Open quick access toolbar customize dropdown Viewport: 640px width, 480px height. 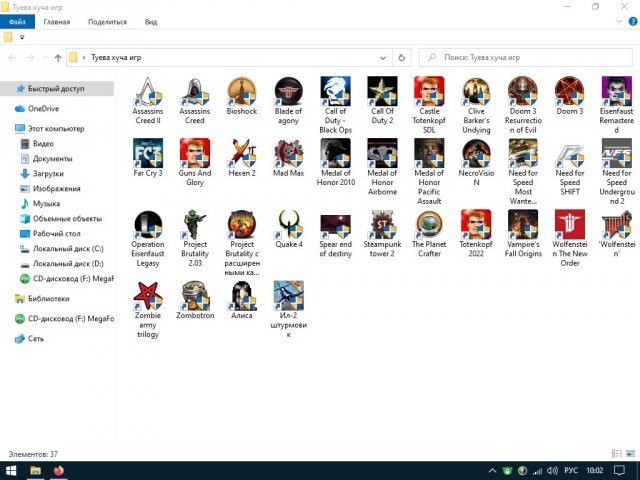click(22, 37)
